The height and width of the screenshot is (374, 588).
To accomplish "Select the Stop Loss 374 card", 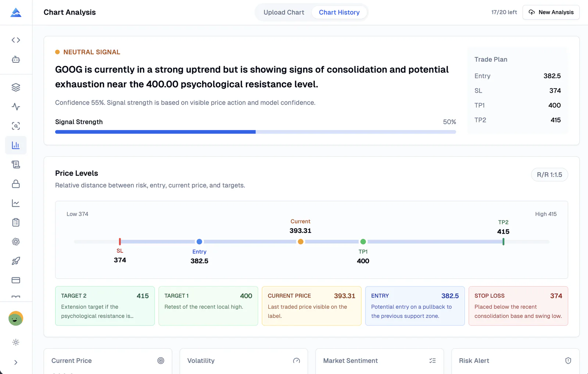I will point(518,306).
